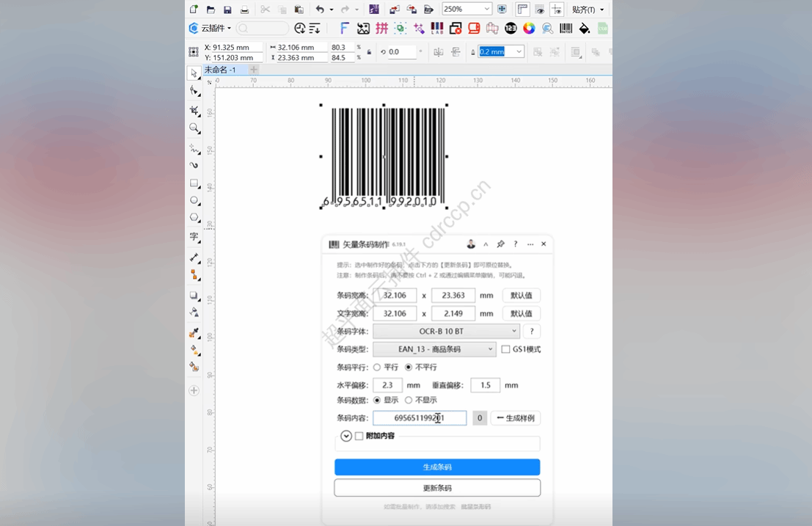
Task: Select the 平行 radio button
Action: pyautogui.click(x=377, y=367)
